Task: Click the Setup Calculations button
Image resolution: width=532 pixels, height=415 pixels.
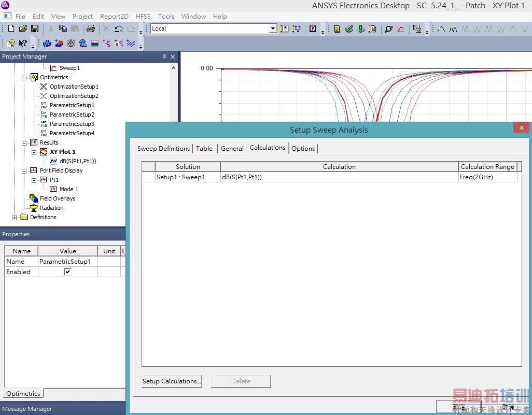Action: click(172, 381)
